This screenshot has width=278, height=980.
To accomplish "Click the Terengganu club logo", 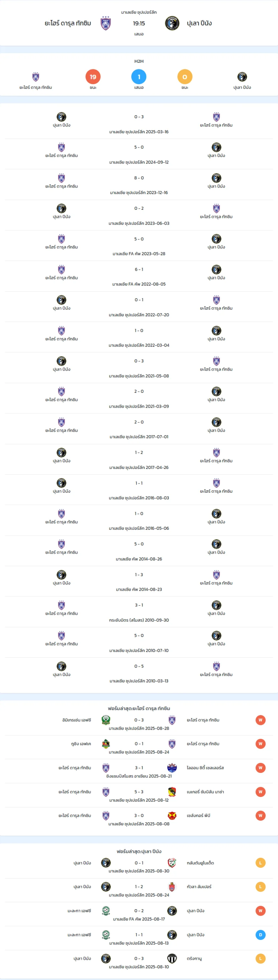I will point(172,959).
